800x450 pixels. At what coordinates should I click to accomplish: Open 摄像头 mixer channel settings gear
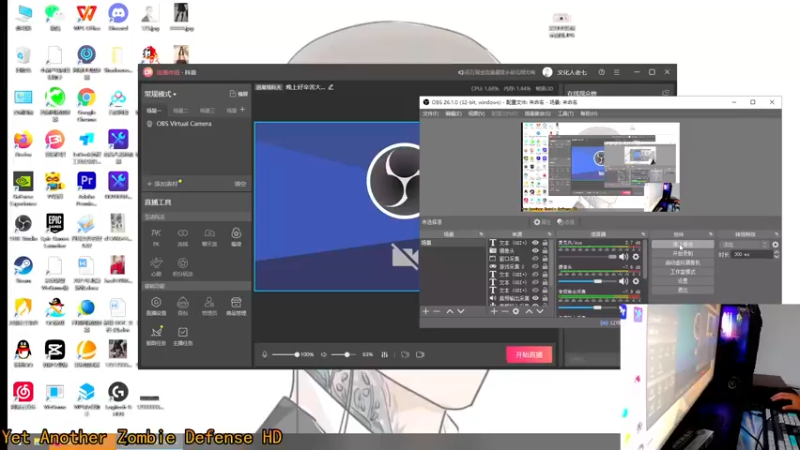pyautogui.click(x=636, y=281)
